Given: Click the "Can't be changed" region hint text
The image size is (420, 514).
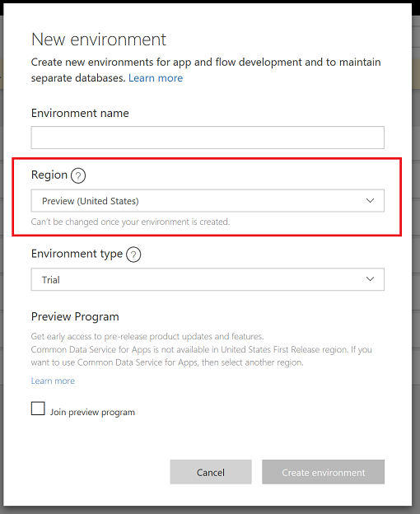Looking at the screenshot, I should [130, 222].
